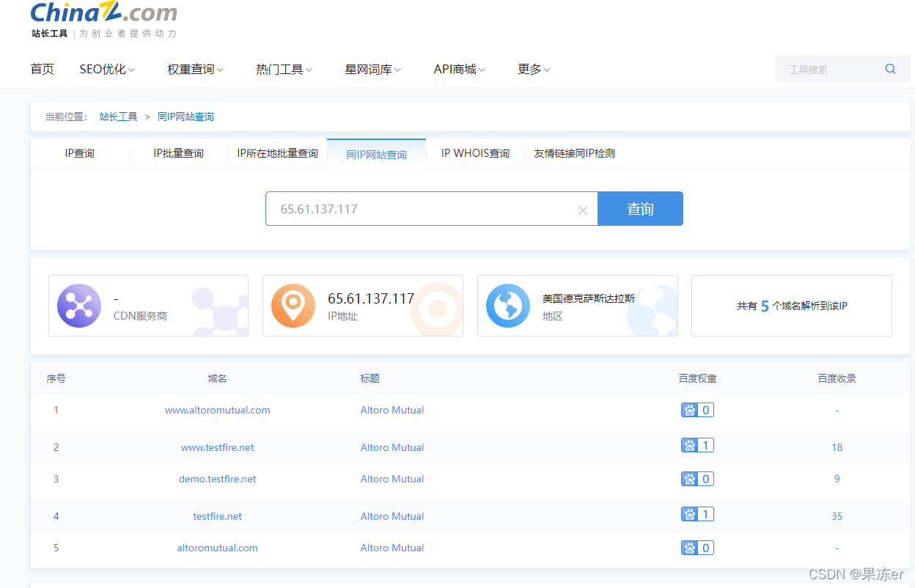Screen dimensions: 915x588
Task: Clear the IP input with X icon
Action: (x=583, y=210)
